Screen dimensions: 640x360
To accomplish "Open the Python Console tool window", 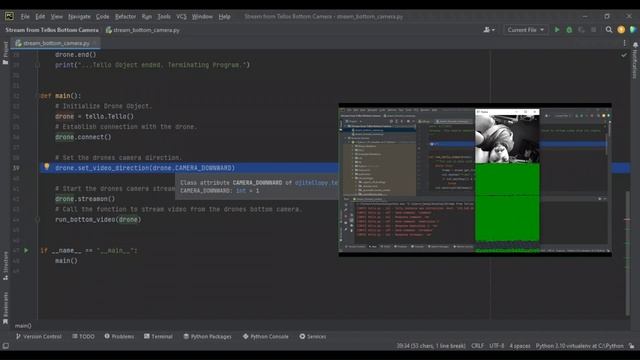I will (x=265, y=336).
